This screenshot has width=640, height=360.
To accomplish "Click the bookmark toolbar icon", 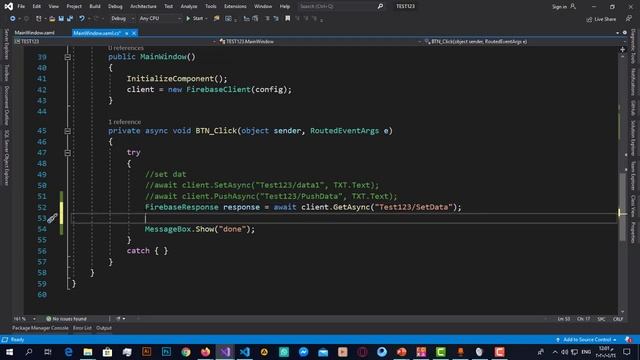I will pos(288,18).
